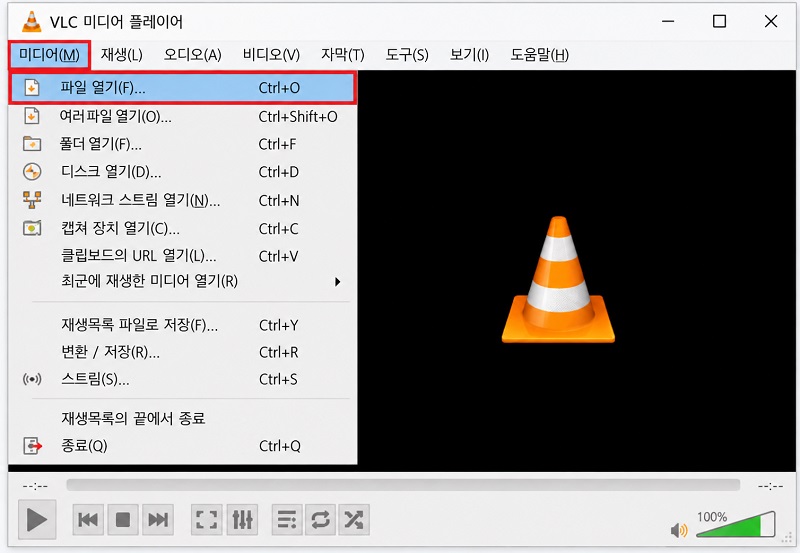The width and height of the screenshot is (800, 553).
Task: Open the 비디오(V) menu
Action: click(271, 55)
